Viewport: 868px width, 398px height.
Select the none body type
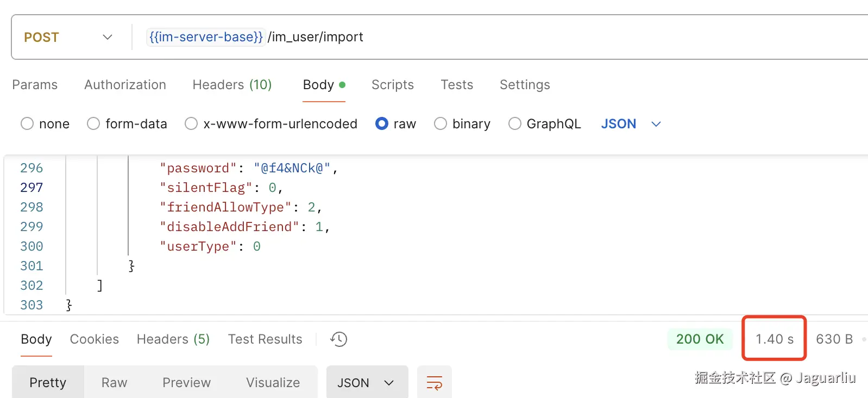pos(27,124)
